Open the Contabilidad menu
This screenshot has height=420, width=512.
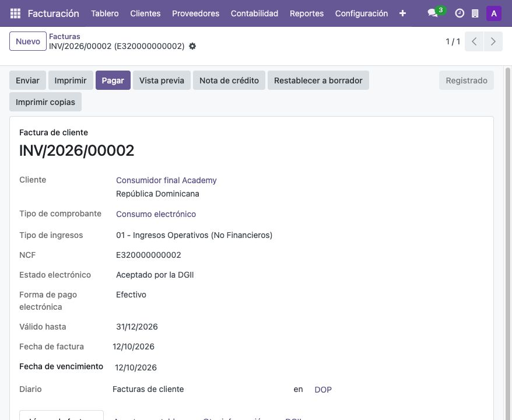(x=254, y=13)
